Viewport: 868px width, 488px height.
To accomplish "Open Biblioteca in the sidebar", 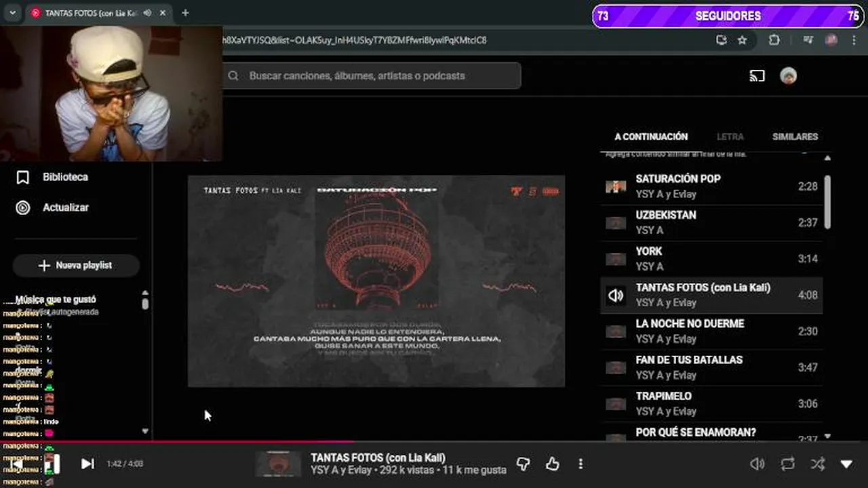I will pos(65,177).
